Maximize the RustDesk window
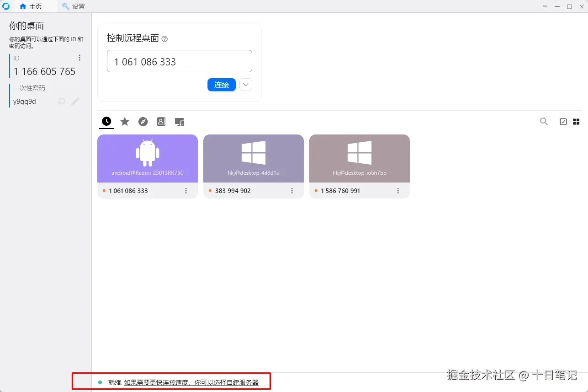Viewport: 588px width, 392px height. click(x=569, y=6)
